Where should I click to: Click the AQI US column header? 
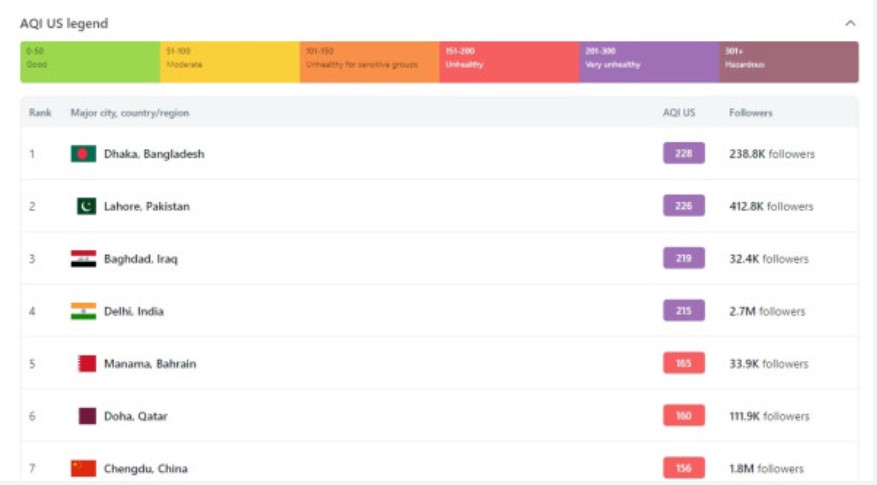click(x=678, y=113)
